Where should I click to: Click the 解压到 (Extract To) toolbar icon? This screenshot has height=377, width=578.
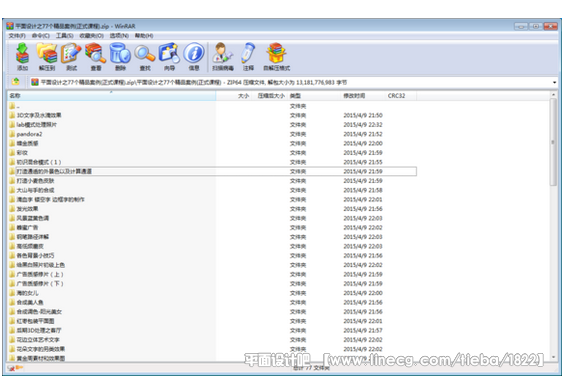pyautogui.click(x=47, y=56)
